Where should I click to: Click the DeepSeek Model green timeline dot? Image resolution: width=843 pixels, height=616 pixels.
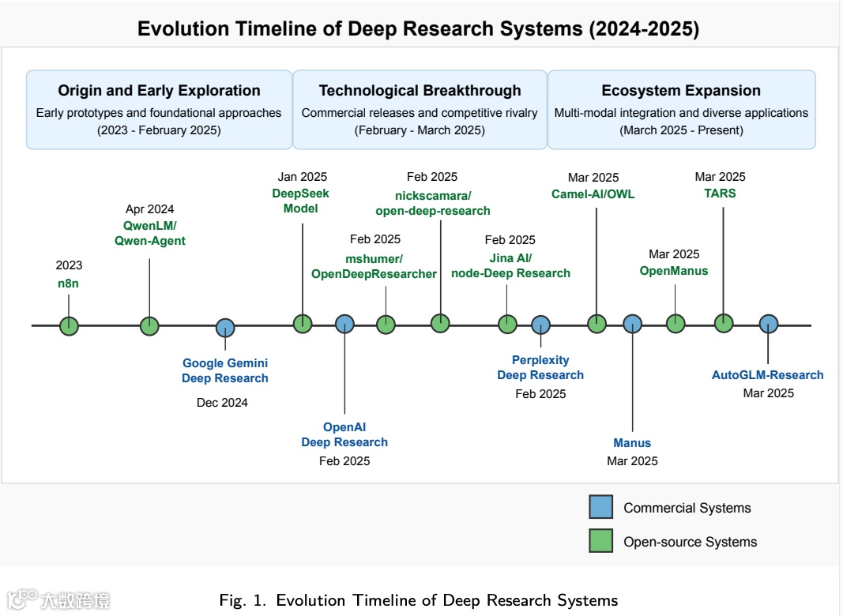[303, 324]
